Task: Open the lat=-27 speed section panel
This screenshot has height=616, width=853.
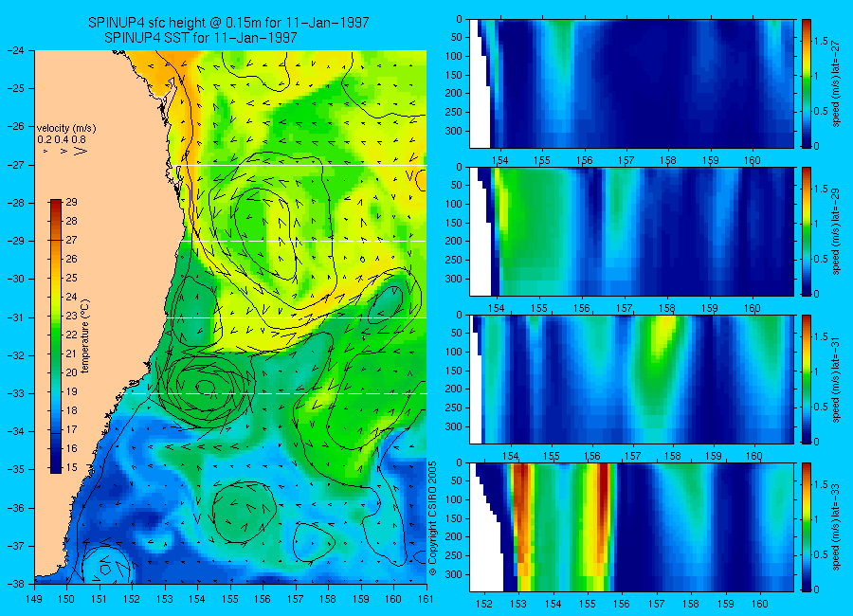Action: tap(631, 83)
